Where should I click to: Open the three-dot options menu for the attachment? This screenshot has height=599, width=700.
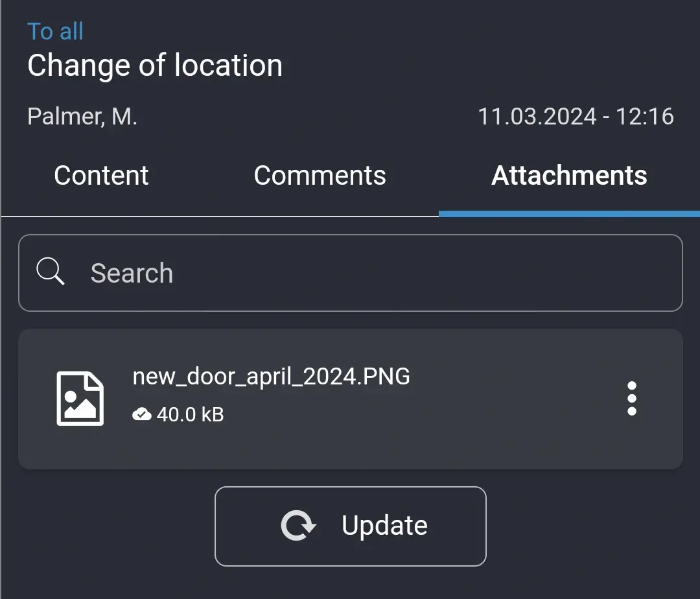632,398
